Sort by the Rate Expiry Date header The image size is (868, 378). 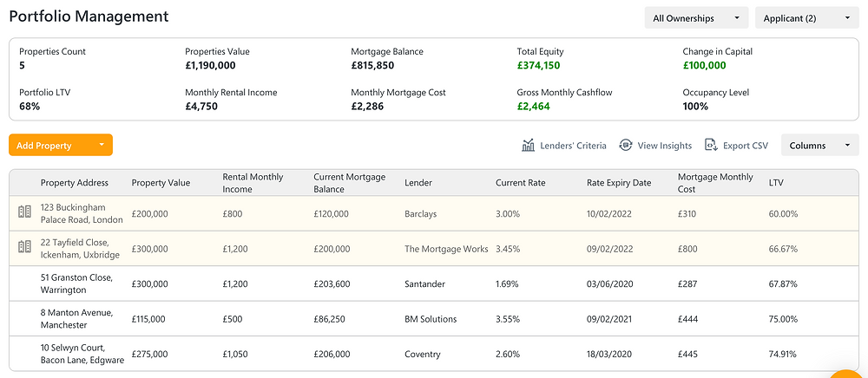pyautogui.click(x=619, y=183)
